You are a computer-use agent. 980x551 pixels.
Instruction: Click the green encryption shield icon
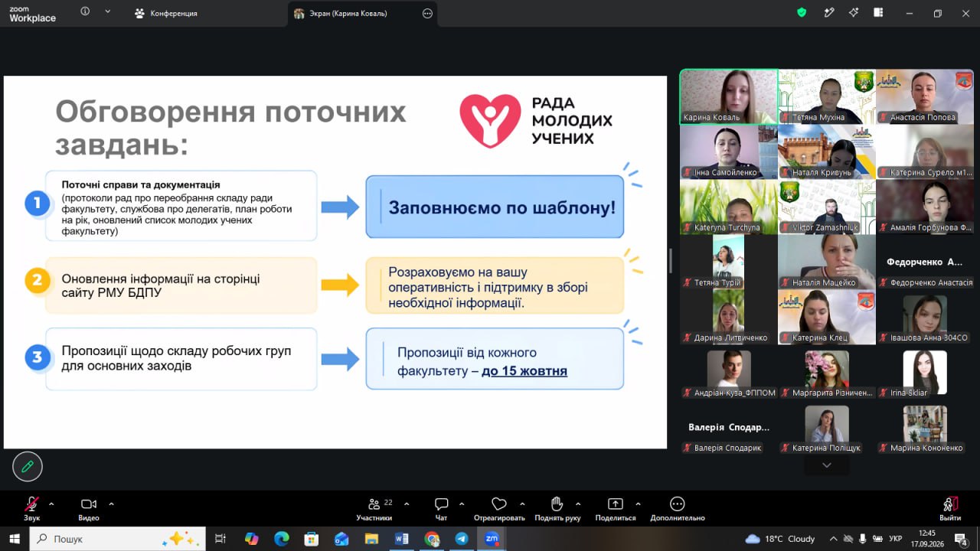[802, 12]
